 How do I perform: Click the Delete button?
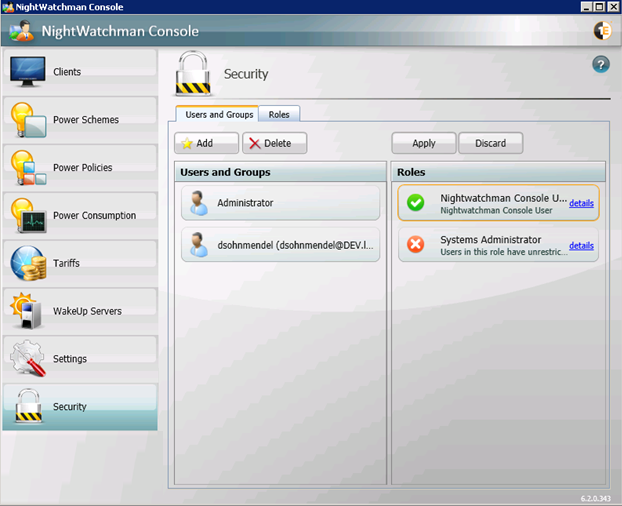coord(275,143)
